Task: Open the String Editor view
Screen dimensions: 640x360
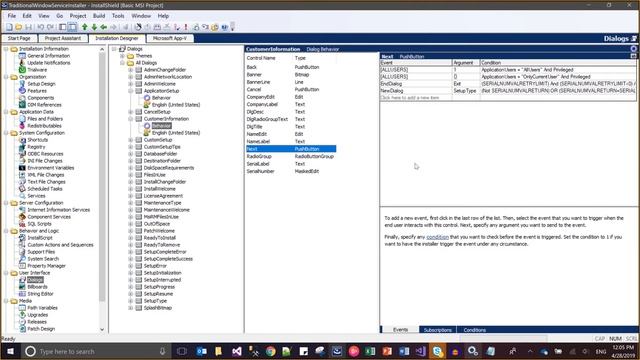Action: tap(40, 294)
